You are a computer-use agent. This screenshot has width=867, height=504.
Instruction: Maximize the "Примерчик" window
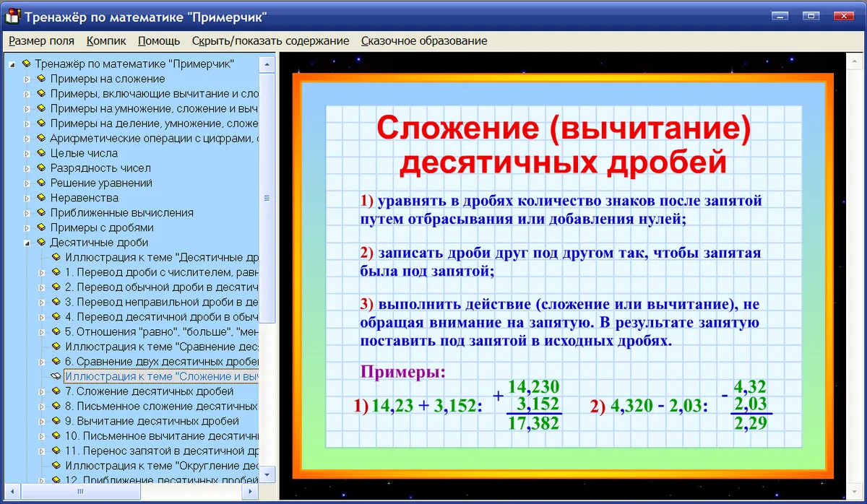click(x=811, y=16)
